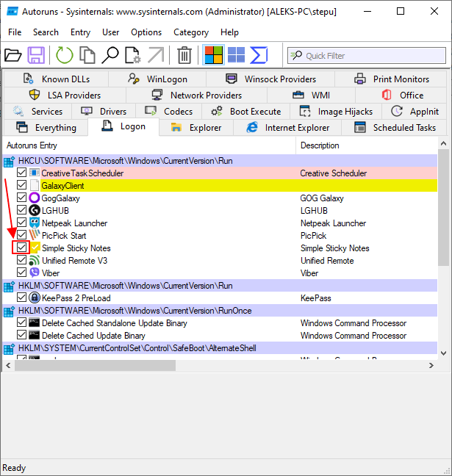Image resolution: width=452 pixels, height=476 pixels.
Task: Uncheck the Netpeak Launcher checkbox
Action: click(x=21, y=223)
